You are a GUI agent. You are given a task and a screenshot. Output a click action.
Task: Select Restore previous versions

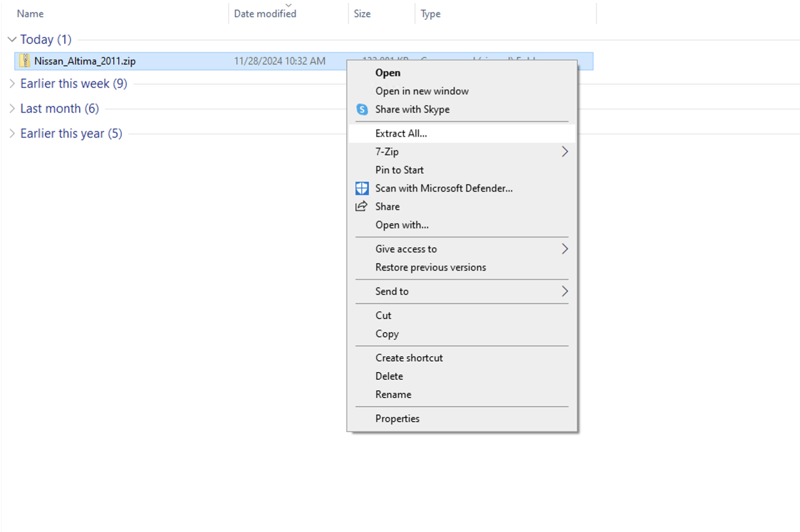click(430, 267)
